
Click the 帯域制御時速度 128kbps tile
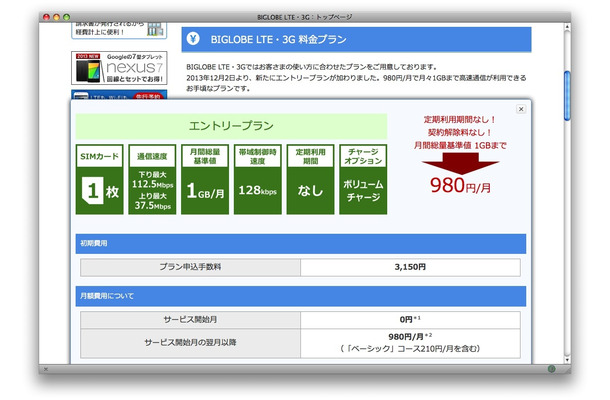[258, 179]
